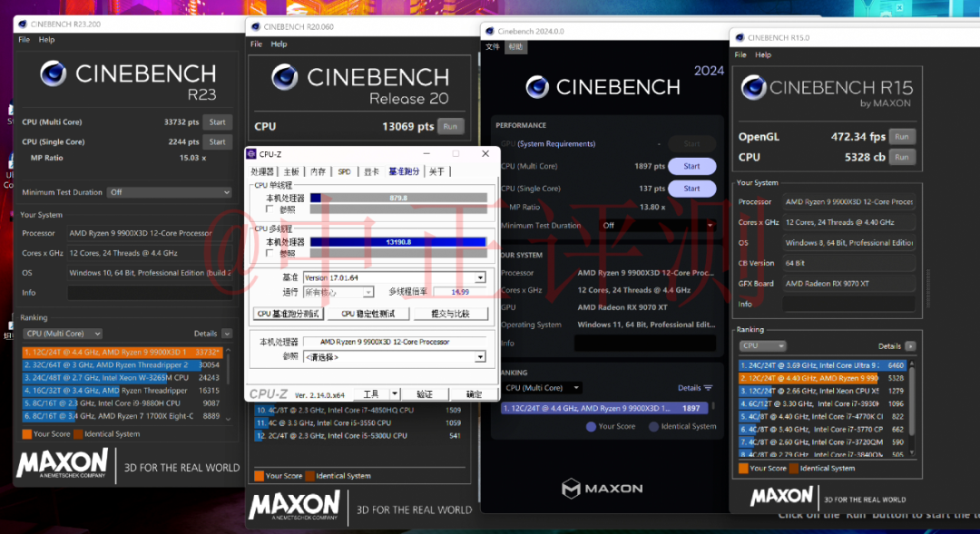Viewport: 980px width, 534px height.
Task: Click the Cinebench R20.060 title bar icon
Action: [x=256, y=27]
